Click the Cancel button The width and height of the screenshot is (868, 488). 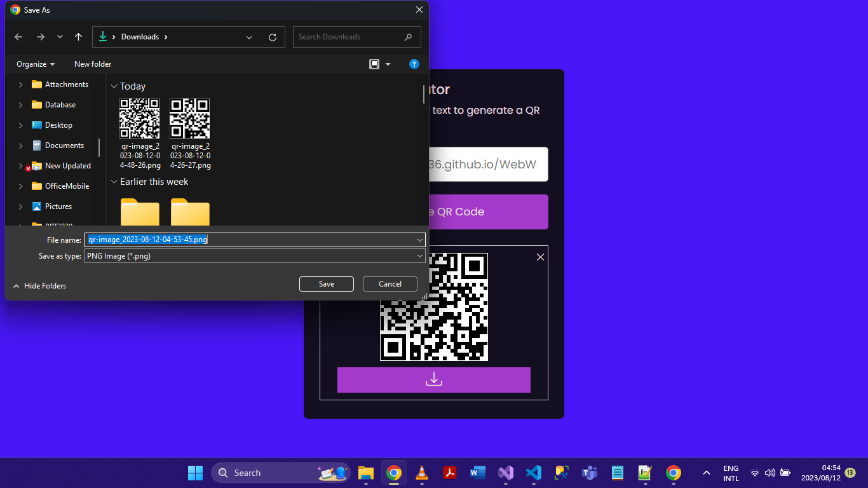coord(390,284)
